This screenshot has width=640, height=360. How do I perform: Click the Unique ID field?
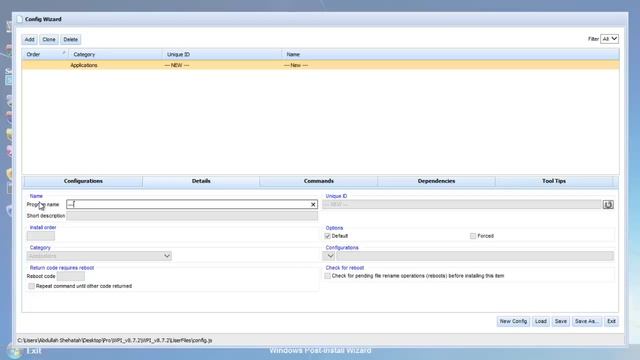(462, 204)
